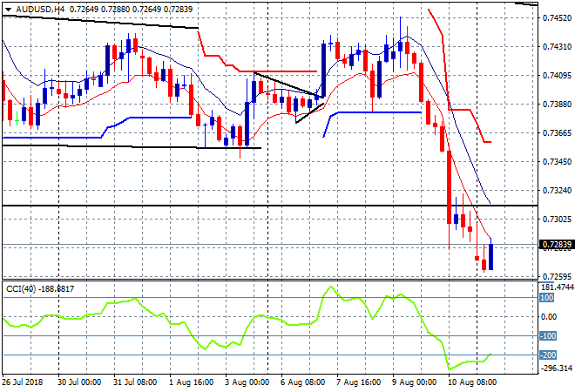Click the 0.73880 price axis label
This screenshot has height=392, width=575.
557,105
